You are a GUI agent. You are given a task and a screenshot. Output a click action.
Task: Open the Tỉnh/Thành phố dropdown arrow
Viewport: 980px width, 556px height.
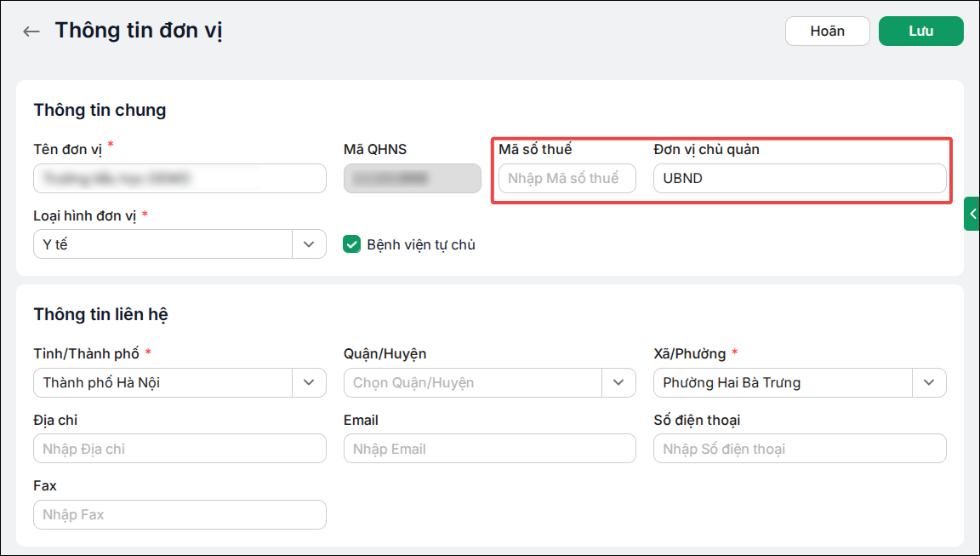[x=309, y=383]
